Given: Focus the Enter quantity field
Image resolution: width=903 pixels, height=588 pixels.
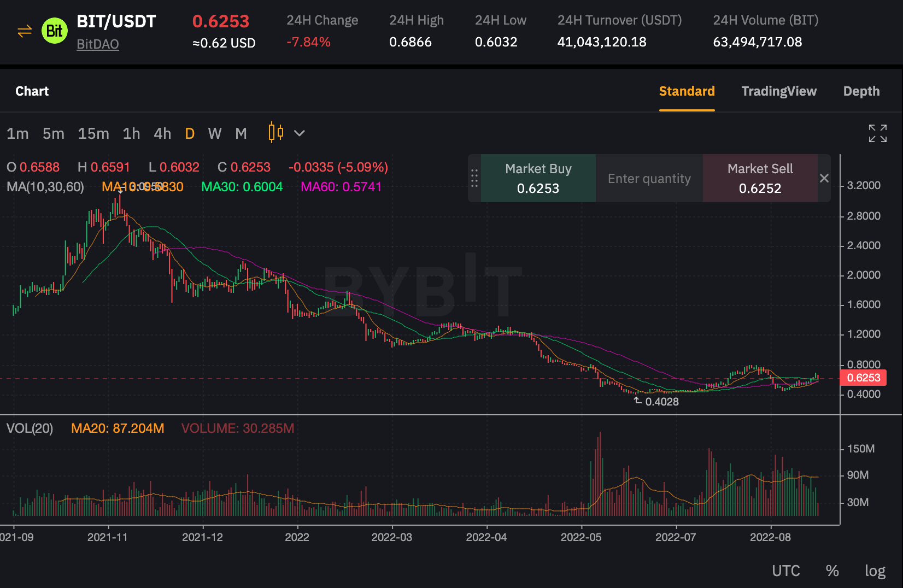Looking at the screenshot, I should point(649,178).
